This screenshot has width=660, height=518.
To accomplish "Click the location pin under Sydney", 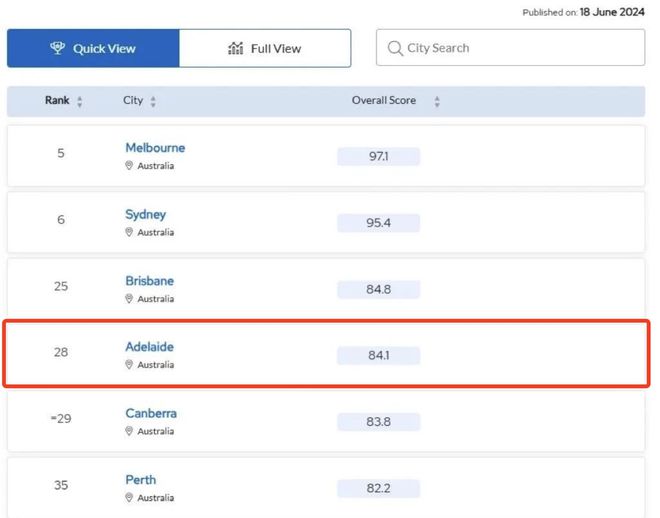I will click(129, 232).
